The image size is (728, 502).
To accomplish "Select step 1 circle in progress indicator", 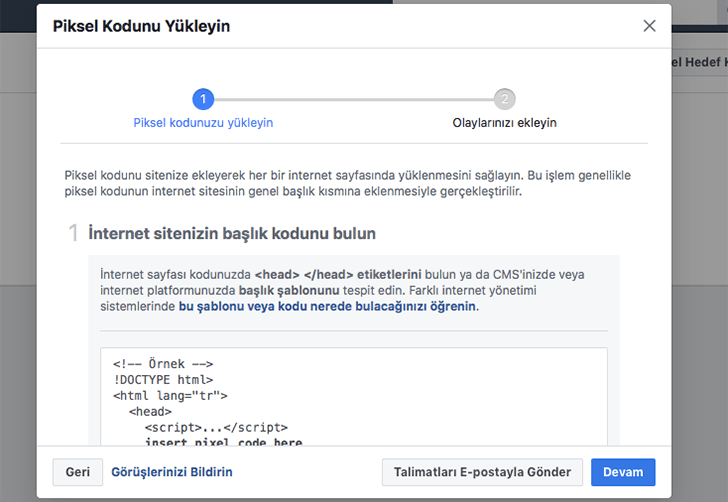I will 203,99.
